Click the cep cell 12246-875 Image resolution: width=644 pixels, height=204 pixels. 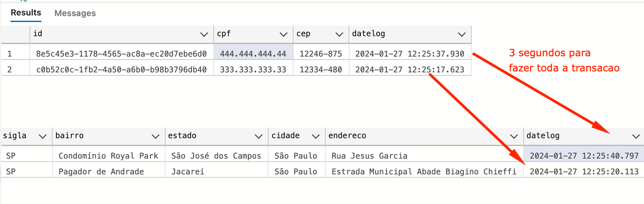[321, 54]
